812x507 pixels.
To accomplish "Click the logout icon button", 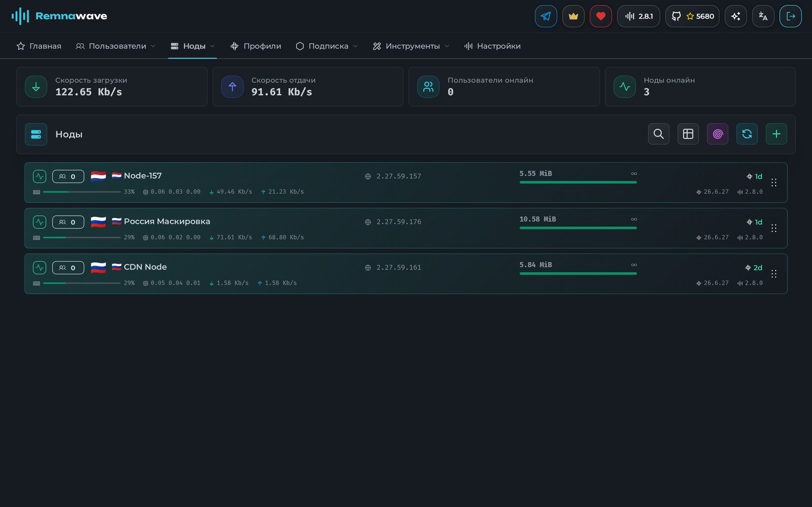I will 791,16.
